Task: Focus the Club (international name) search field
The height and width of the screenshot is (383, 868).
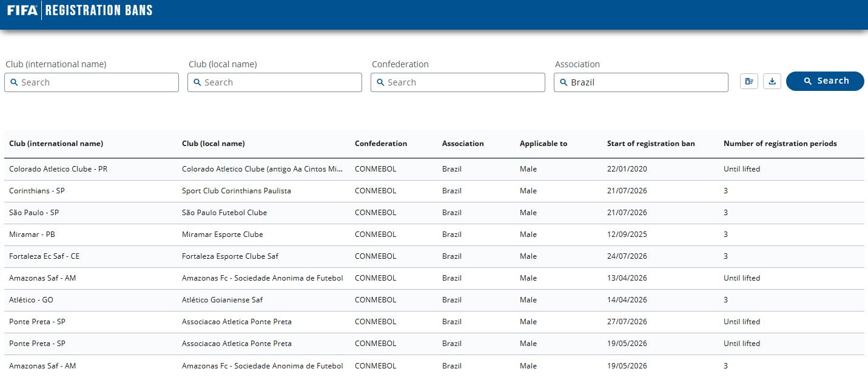Action: coord(92,82)
